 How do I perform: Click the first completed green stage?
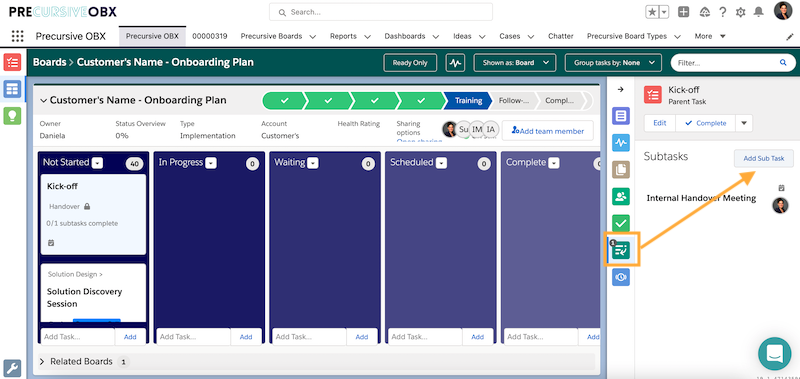(284, 100)
